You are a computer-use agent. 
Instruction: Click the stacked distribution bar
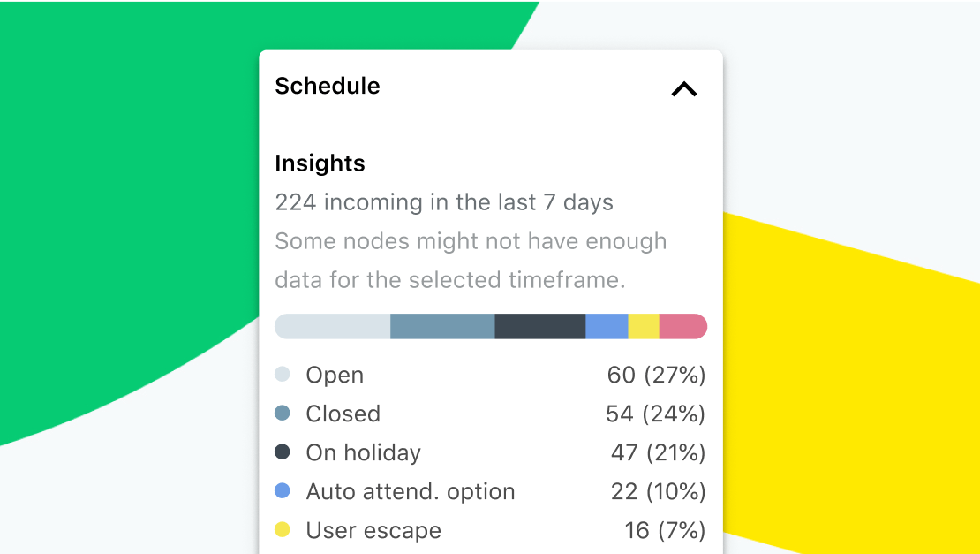(490, 326)
